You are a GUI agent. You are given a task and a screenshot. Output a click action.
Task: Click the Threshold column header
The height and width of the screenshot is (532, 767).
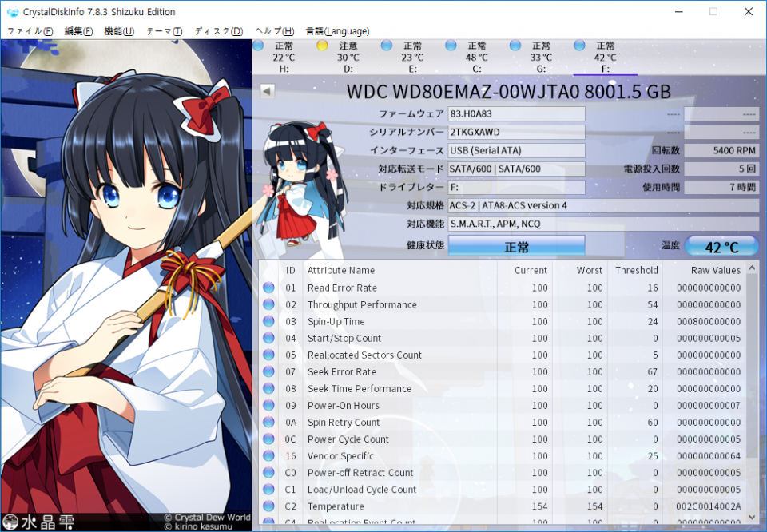[x=635, y=270]
